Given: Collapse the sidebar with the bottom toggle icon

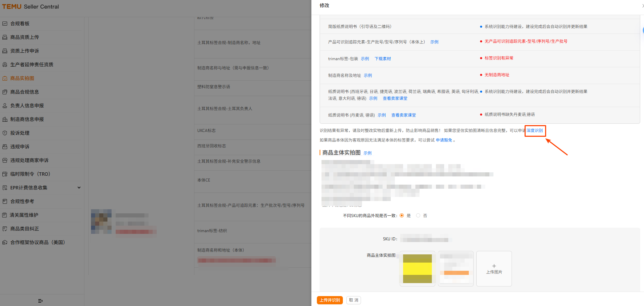Looking at the screenshot, I should click(x=40, y=301).
